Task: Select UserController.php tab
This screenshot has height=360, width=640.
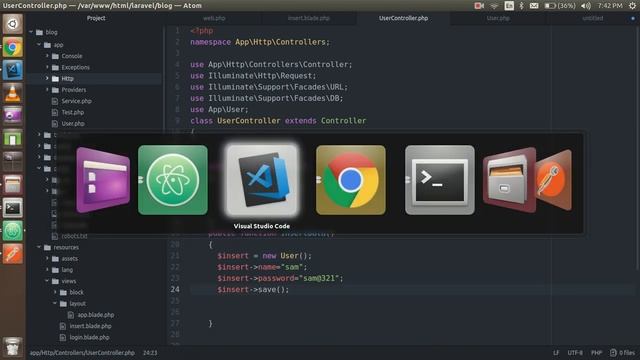Action: coord(403,18)
